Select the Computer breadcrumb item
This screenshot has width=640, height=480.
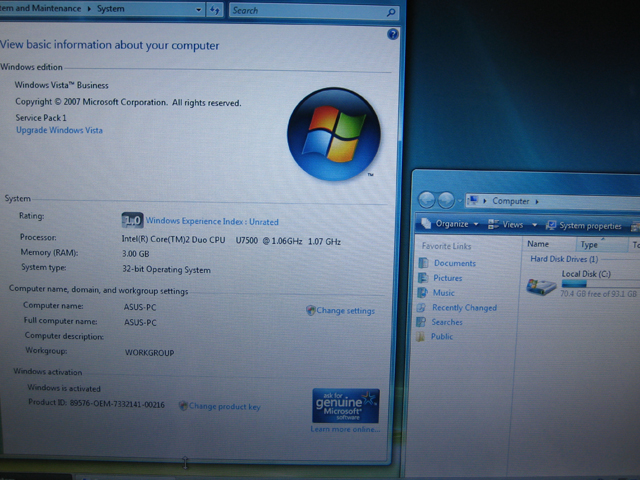[510, 201]
